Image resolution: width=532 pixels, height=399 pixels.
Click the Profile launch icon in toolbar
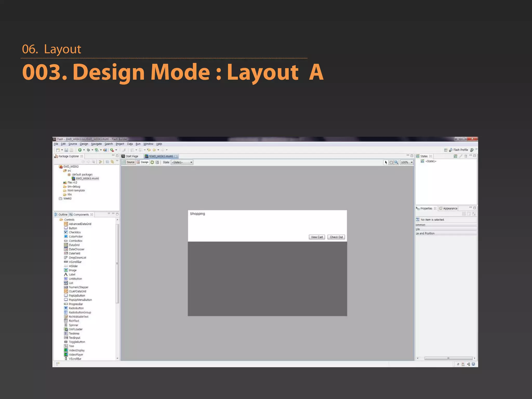pos(97,150)
